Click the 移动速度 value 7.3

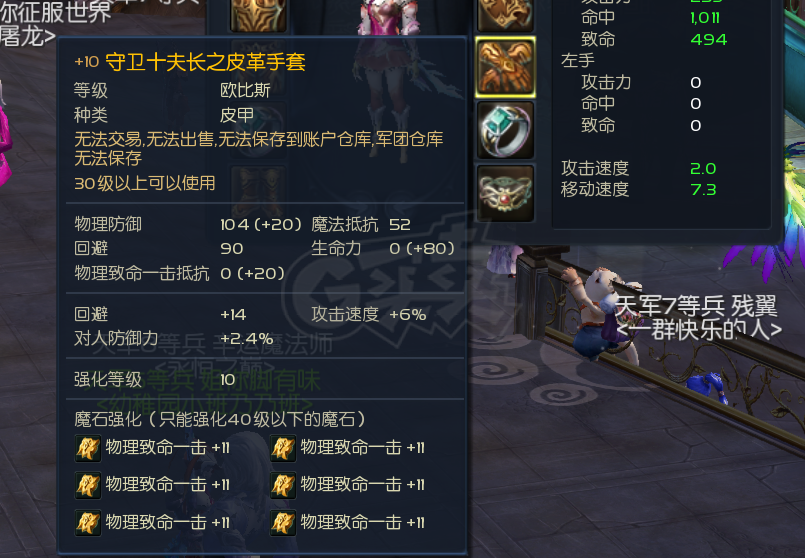click(703, 190)
